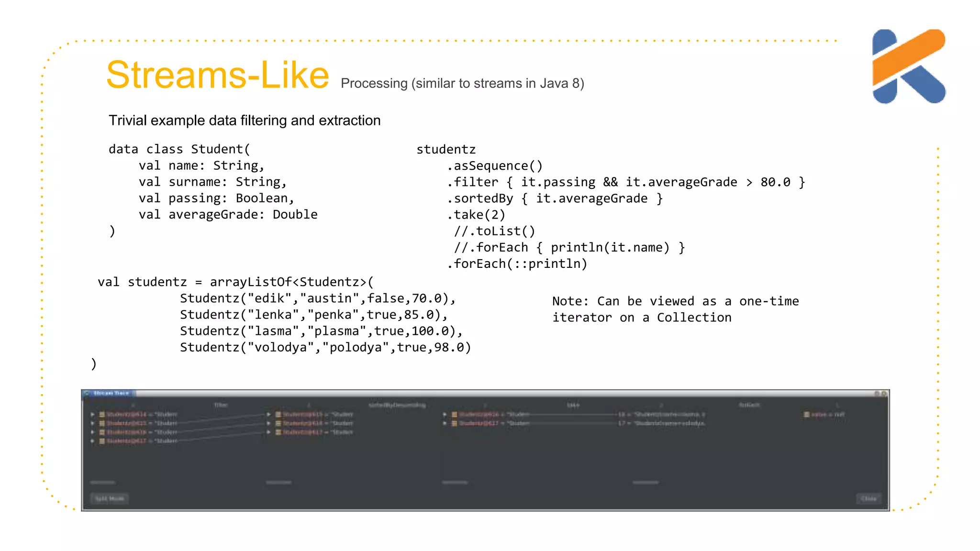Select the filter stage header
The height and width of the screenshot is (551, 980).
pos(221,405)
